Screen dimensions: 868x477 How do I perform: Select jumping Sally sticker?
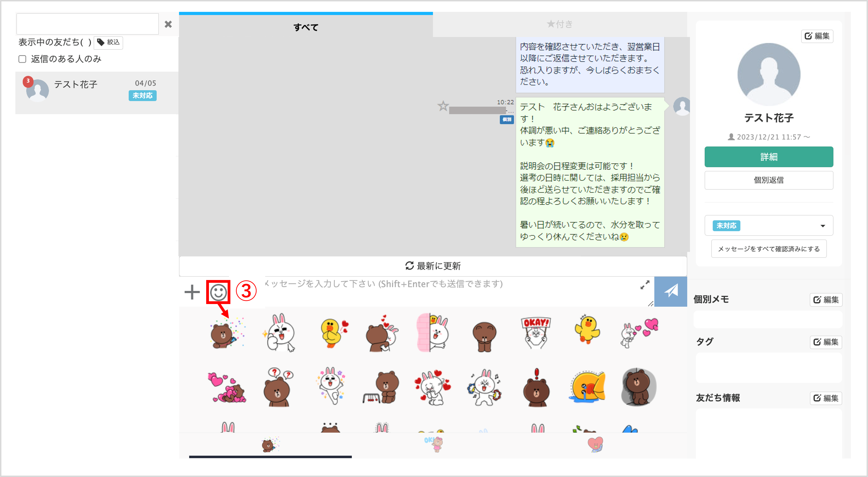[x=587, y=329]
